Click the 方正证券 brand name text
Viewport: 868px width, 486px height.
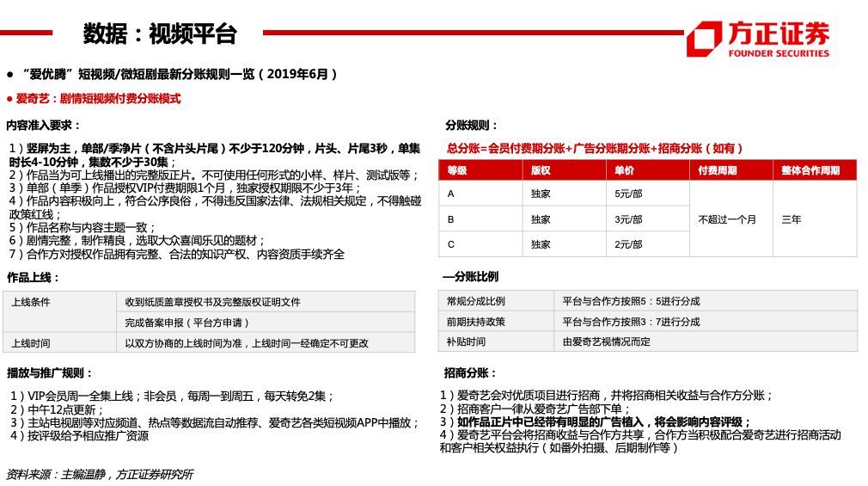[x=779, y=34]
